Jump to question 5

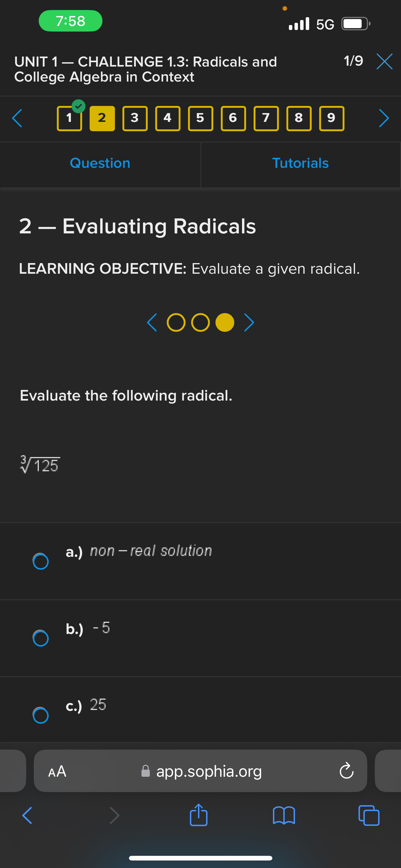pyautogui.click(x=200, y=118)
